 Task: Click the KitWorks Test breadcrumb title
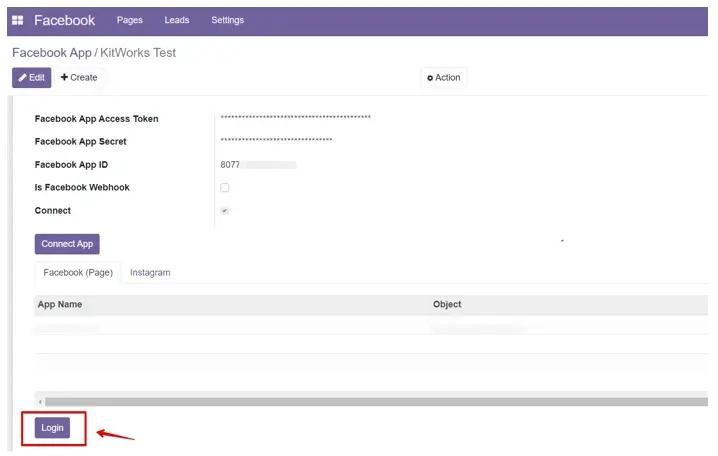click(x=138, y=53)
